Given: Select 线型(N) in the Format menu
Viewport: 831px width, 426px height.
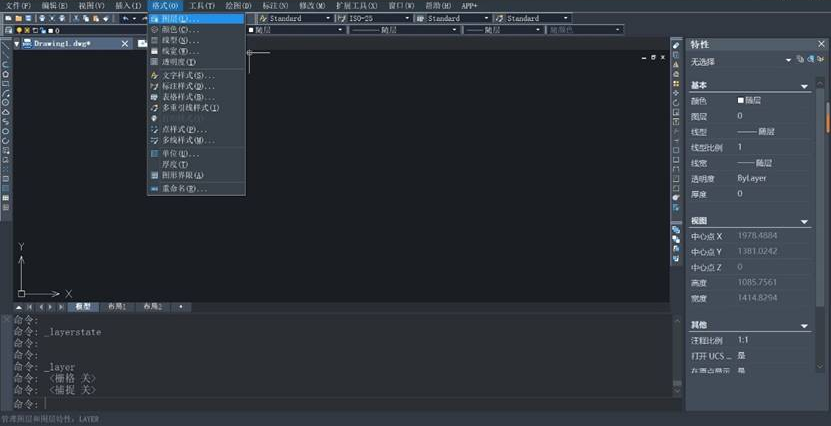Looking at the screenshot, I should [x=196, y=40].
